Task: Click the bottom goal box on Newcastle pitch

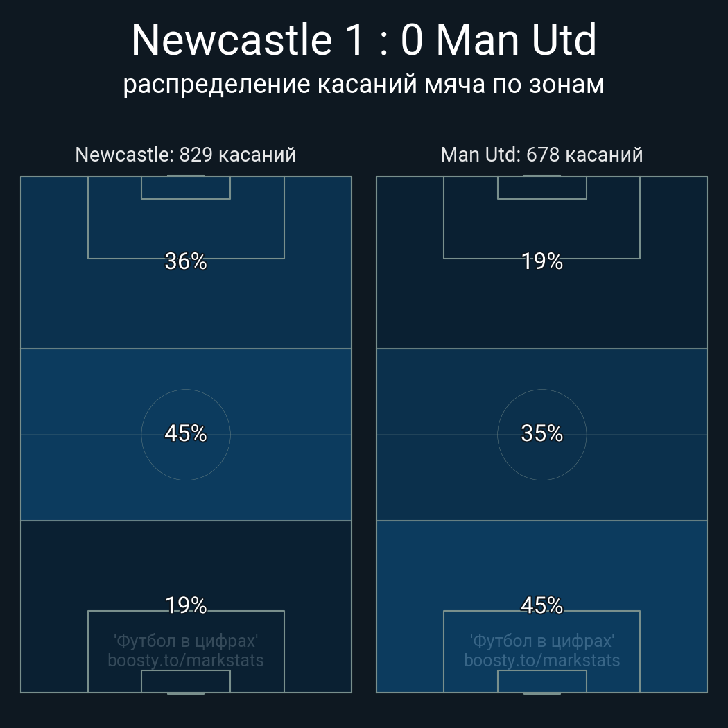Action: [x=186, y=681]
